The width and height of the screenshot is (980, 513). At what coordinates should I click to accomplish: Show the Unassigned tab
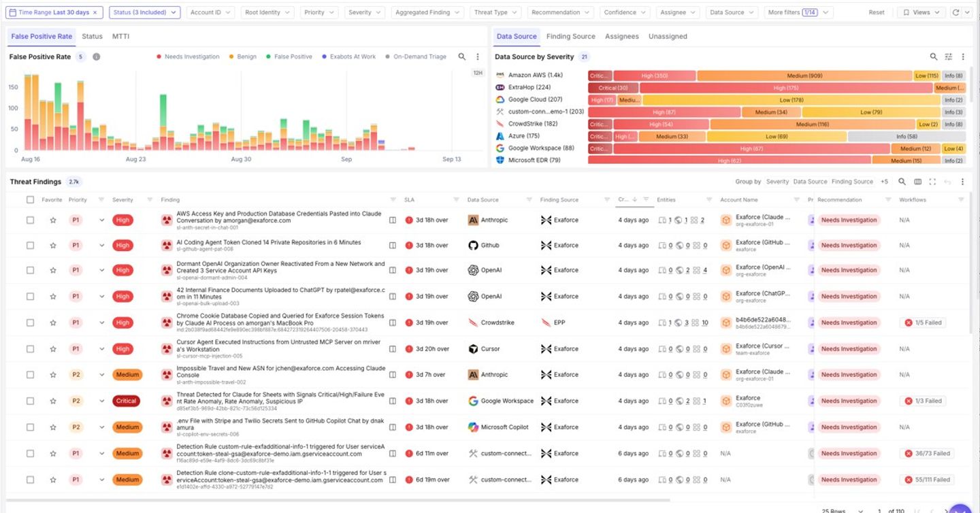tap(668, 36)
